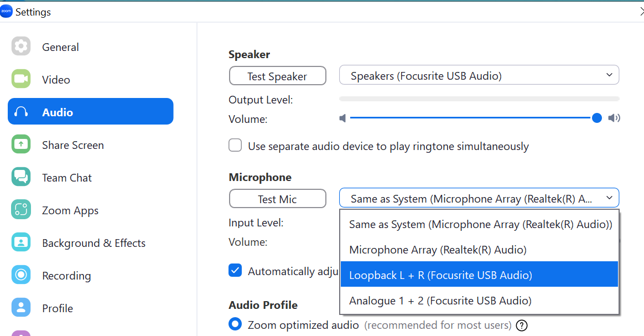Select the Video camera icon
This screenshot has width=644, height=336.
pos(21,79)
